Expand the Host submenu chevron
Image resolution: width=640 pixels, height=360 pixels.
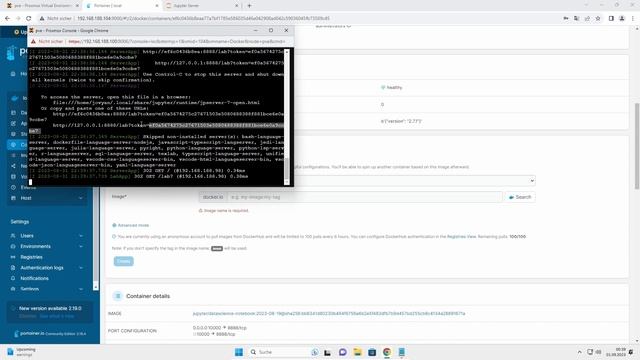click(x=81, y=198)
